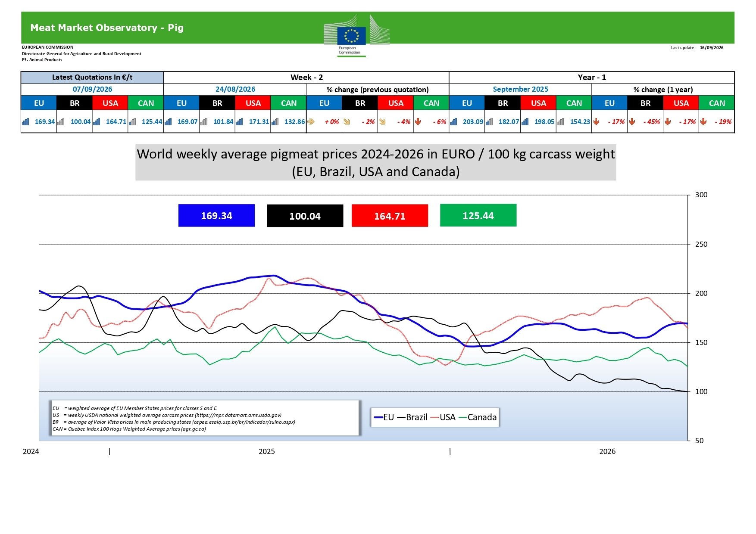This screenshot has width=756, height=534.
Task: Click the red down arrow beside -45%
Action: pos(632,121)
